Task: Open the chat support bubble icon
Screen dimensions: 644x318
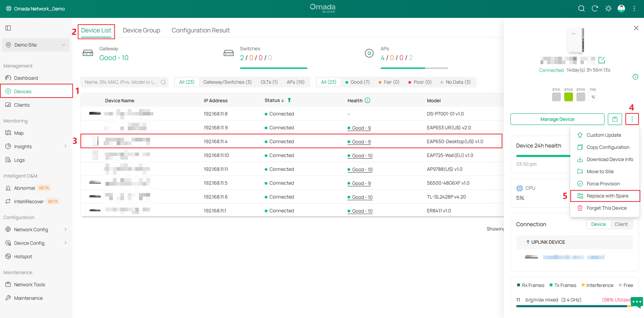Action: tap(636, 302)
